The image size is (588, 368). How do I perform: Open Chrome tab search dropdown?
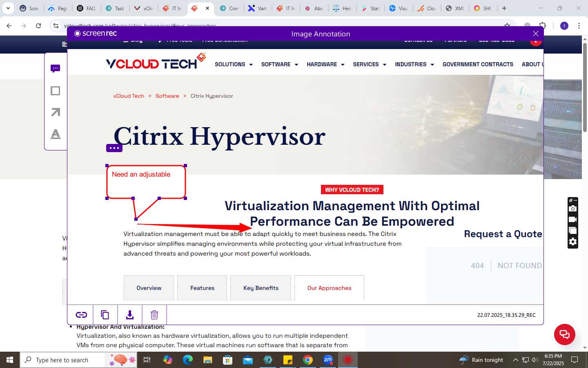click(x=8, y=8)
